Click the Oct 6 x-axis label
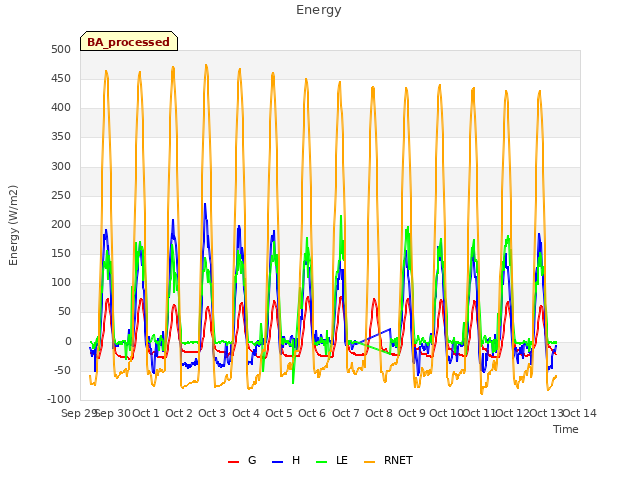 tap(312, 413)
